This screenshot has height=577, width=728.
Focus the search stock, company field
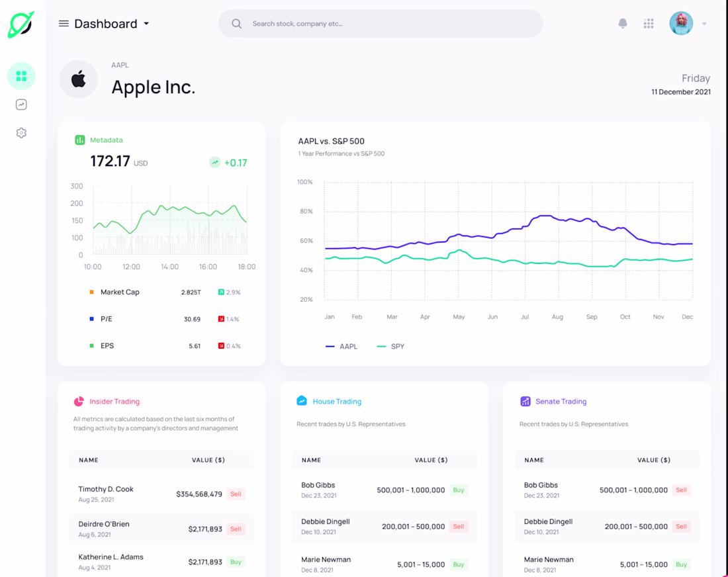click(381, 24)
